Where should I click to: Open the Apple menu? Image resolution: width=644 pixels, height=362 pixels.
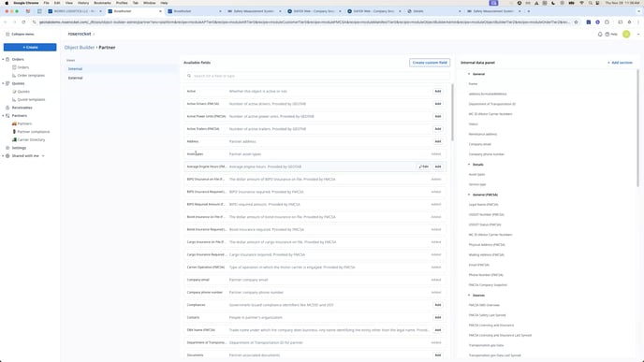7,3
